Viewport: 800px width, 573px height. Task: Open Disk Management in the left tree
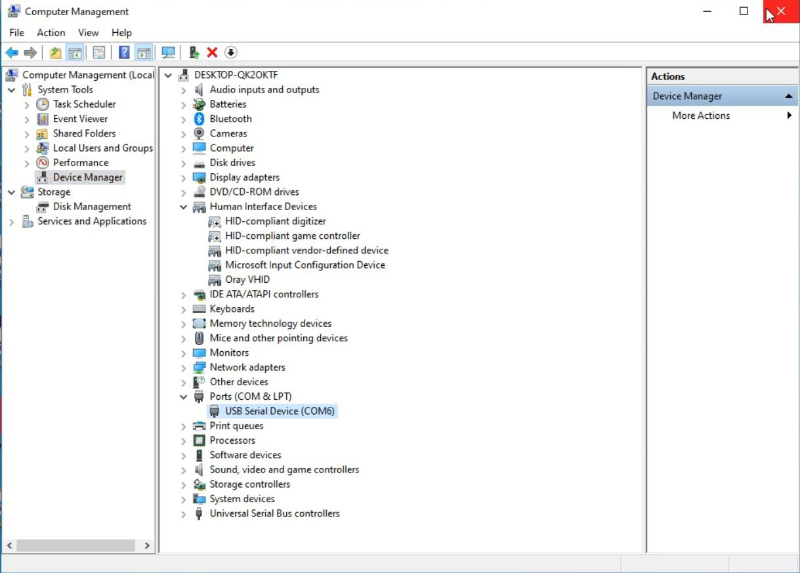pos(92,207)
